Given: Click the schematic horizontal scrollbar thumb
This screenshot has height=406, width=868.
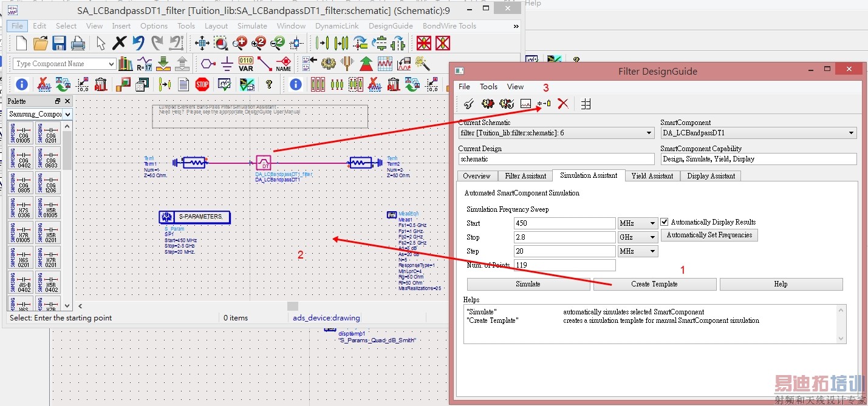Looking at the screenshot, I should coord(293,306).
